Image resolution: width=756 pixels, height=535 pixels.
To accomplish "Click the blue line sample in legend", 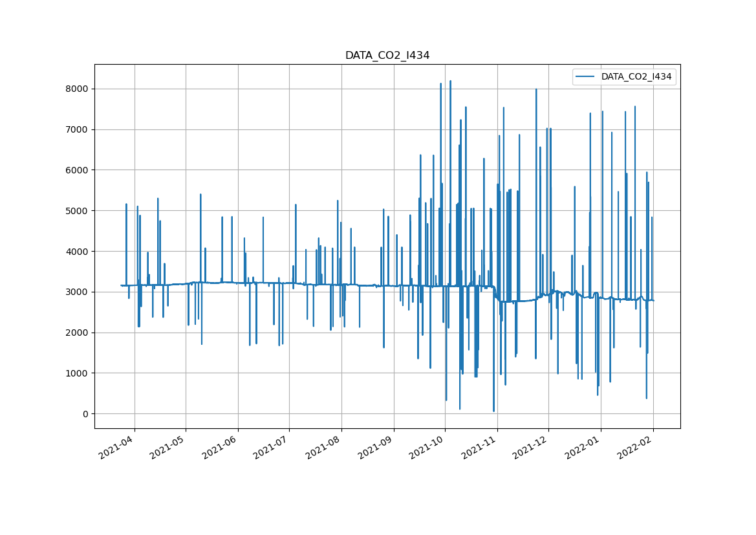I will pos(587,77).
